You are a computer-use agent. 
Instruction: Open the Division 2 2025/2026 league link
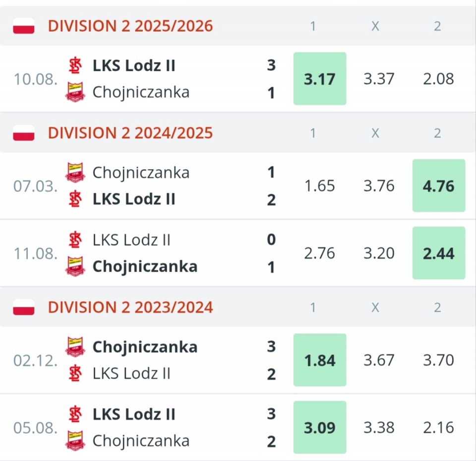click(x=130, y=26)
